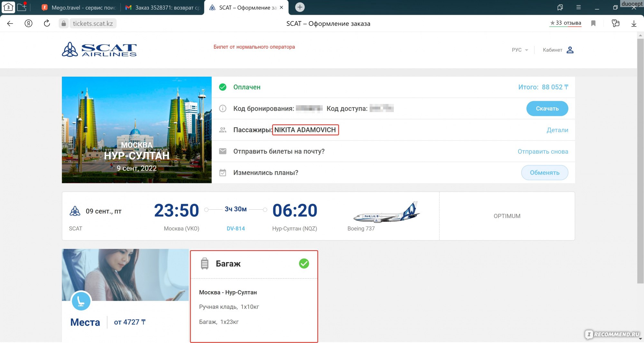
Task: Open the translate/feedback icon in toolbar
Action: coord(615,23)
